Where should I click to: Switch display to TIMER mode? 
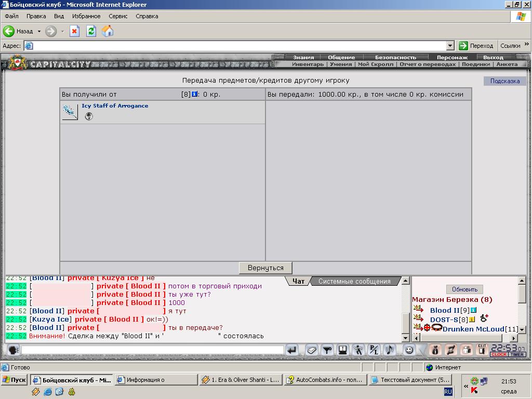click(517, 354)
